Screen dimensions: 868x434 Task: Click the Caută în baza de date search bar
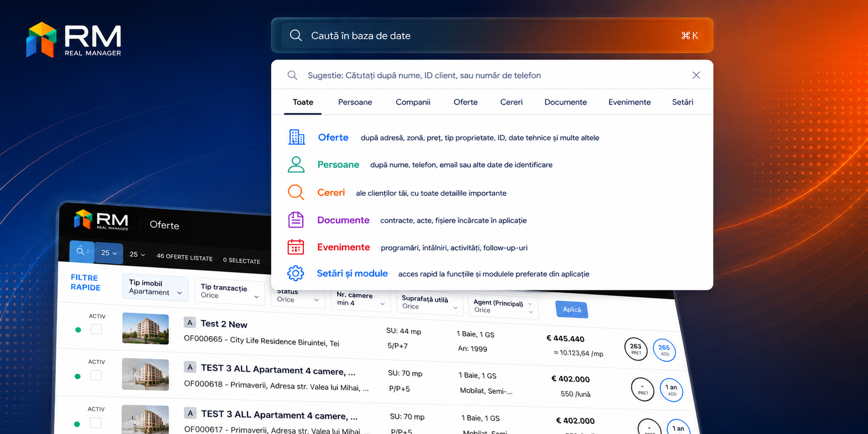pos(492,35)
